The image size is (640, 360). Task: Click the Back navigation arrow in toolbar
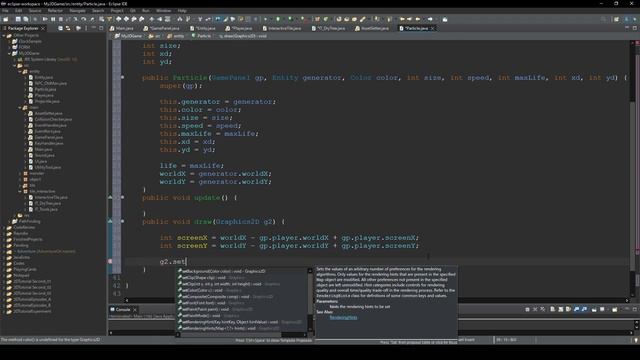tap(418, 19)
